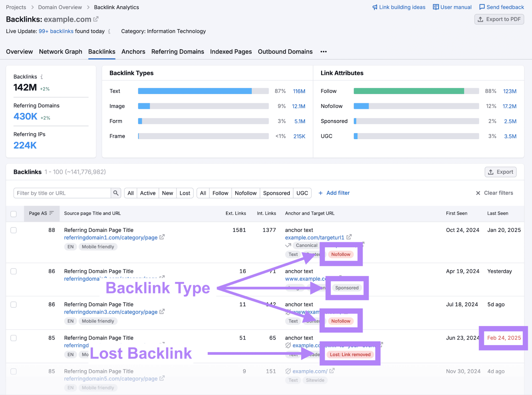Click the info icon next to found today
The width and height of the screenshot is (532, 395).
click(x=110, y=31)
